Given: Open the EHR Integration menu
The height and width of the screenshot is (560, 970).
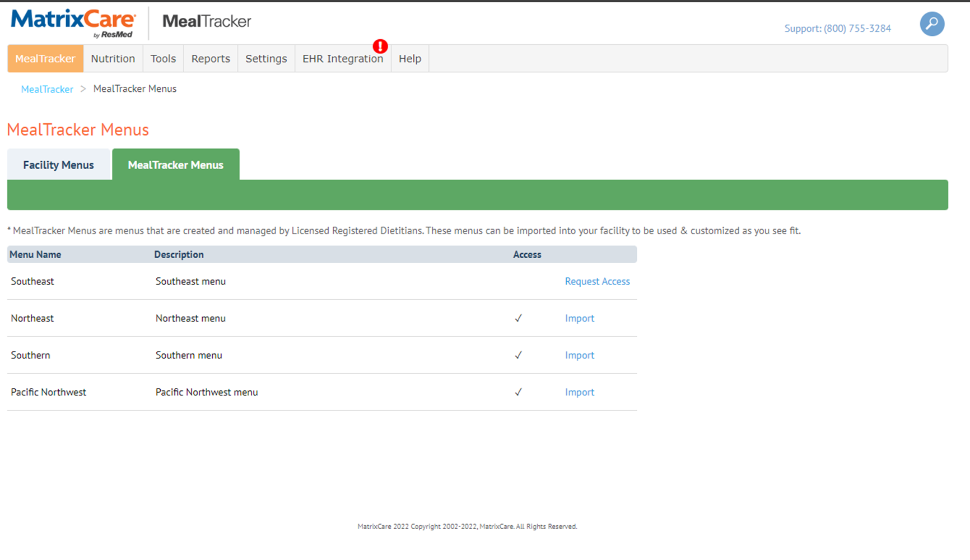Looking at the screenshot, I should [x=343, y=59].
